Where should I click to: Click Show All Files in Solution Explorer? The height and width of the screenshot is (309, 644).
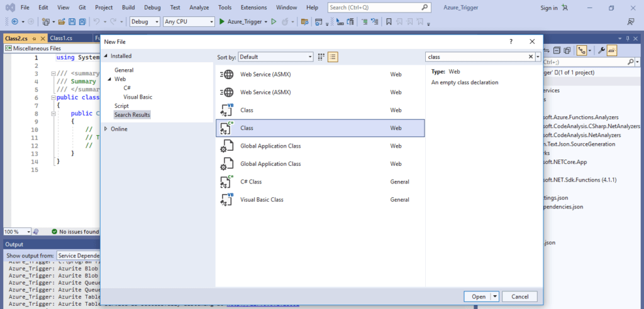pyautogui.click(x=567, y=50)
